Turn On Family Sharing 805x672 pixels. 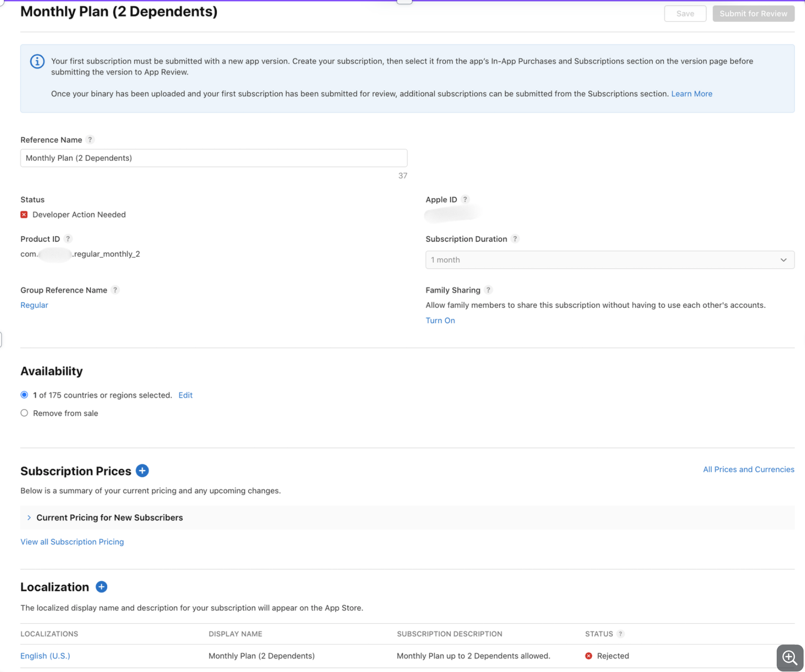click(x=440, y=320)
